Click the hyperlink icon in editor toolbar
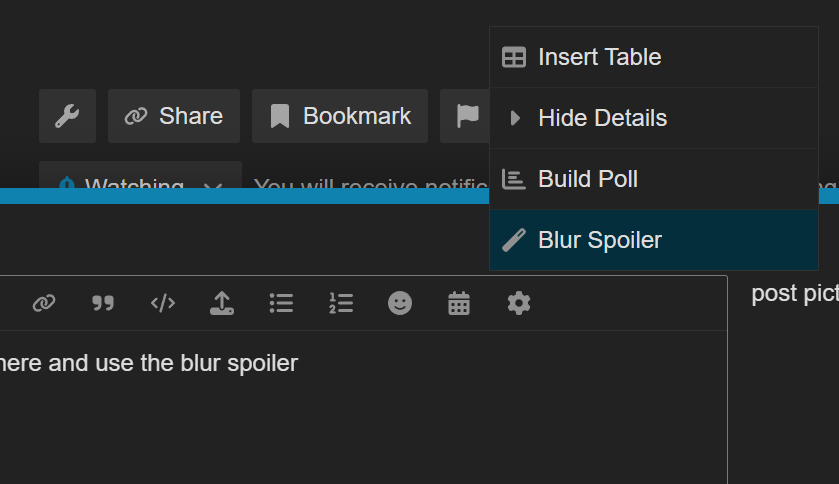The width and height of the screenshot is (839, 484). tap(44, 303)
